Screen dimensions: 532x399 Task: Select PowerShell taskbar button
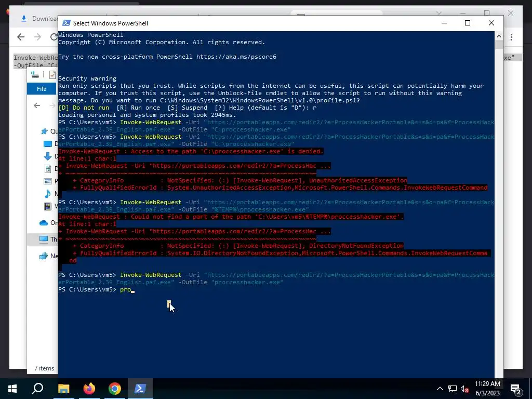click(140, 389)
